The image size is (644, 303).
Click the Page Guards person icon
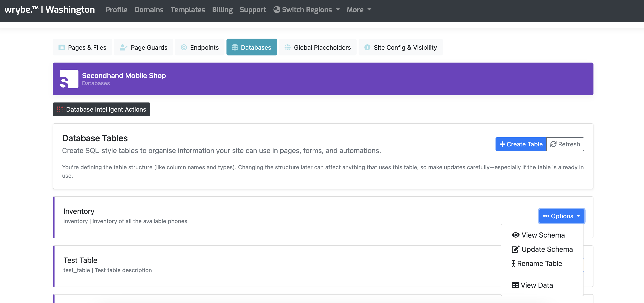[x=123, y=47]
